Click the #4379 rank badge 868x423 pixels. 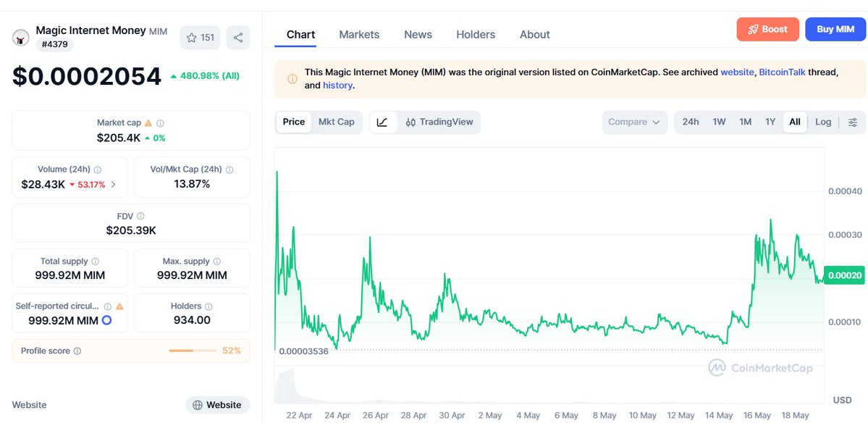coord(54,45)
